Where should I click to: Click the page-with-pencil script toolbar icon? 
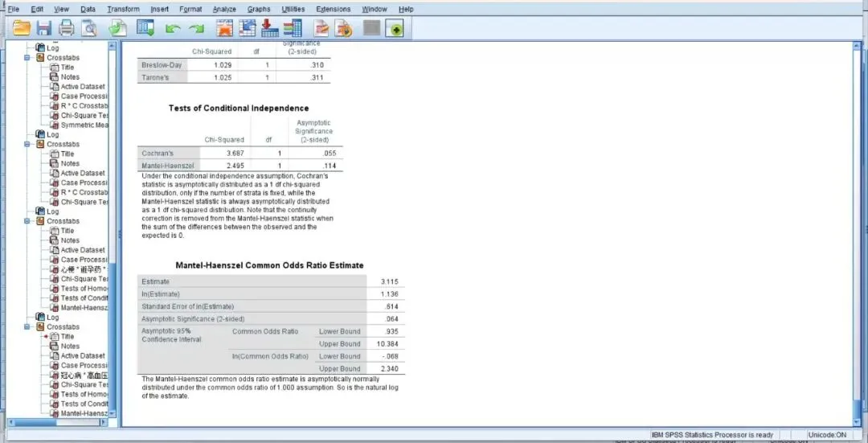[321, 28]
